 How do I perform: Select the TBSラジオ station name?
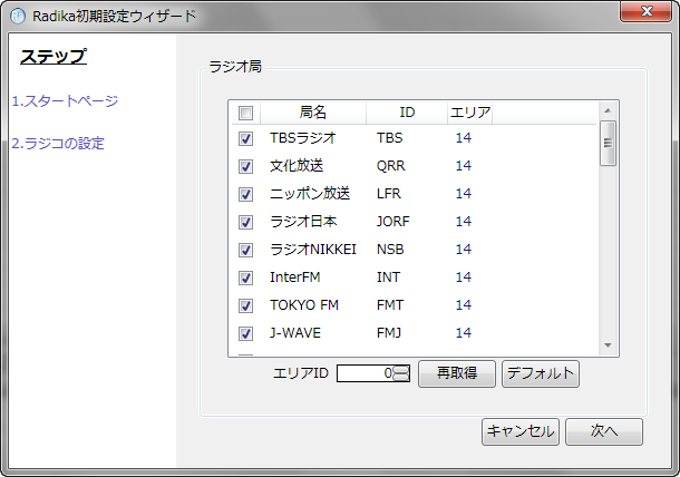[303, 138]
